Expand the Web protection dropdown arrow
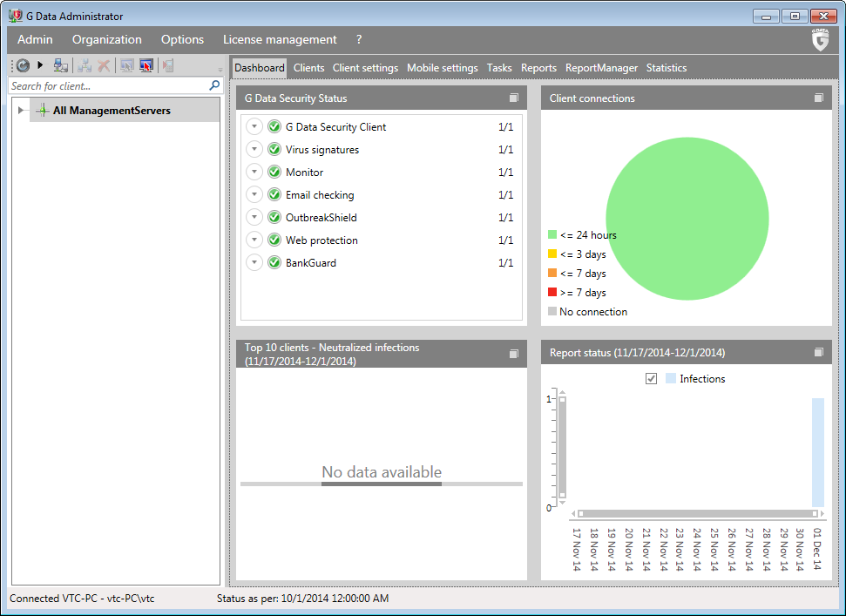 (x=254, y=240)
